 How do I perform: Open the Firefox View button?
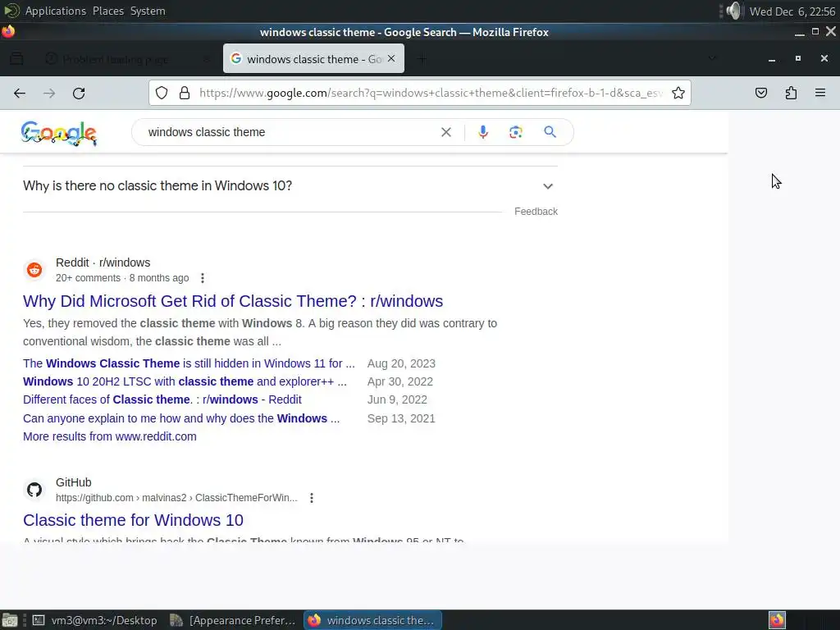[16, 59]
